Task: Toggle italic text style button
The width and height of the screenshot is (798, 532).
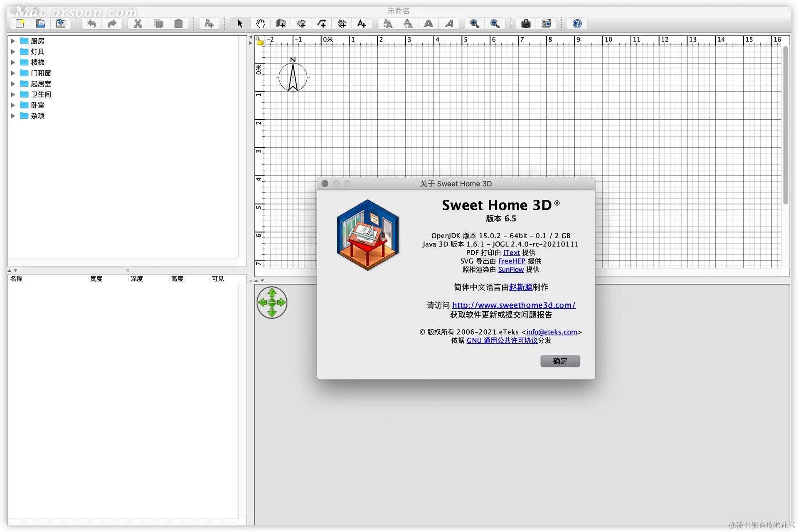Action: (x=449, y=24)
